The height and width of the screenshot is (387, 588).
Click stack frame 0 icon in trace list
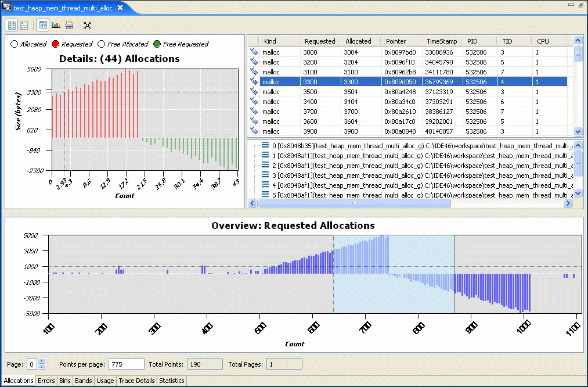[265, 145]
